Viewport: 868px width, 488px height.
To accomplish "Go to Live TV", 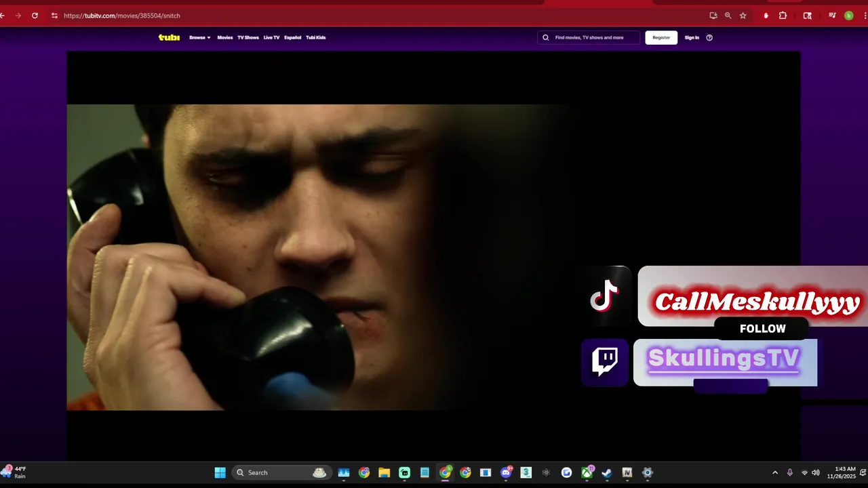I will click(271, 37).
